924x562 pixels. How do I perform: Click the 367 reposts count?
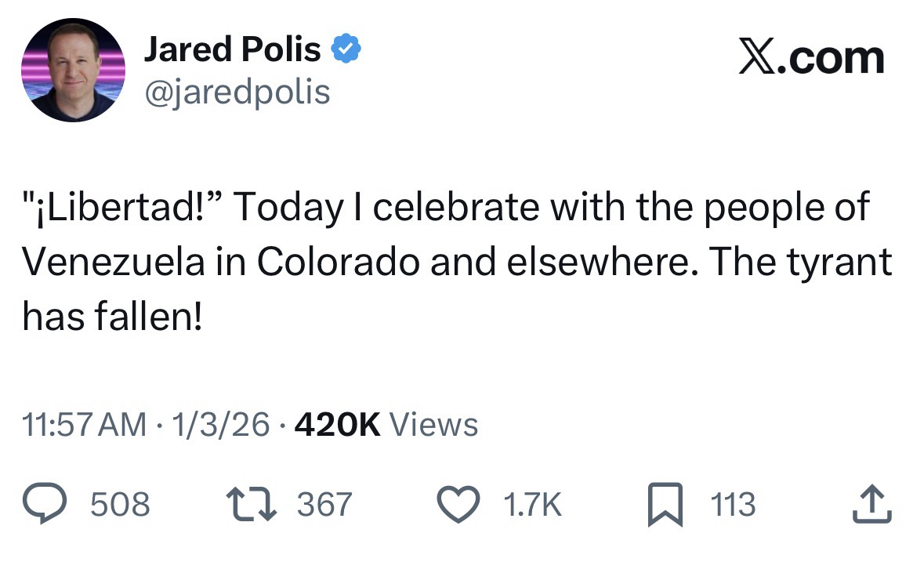coord(324,504)
